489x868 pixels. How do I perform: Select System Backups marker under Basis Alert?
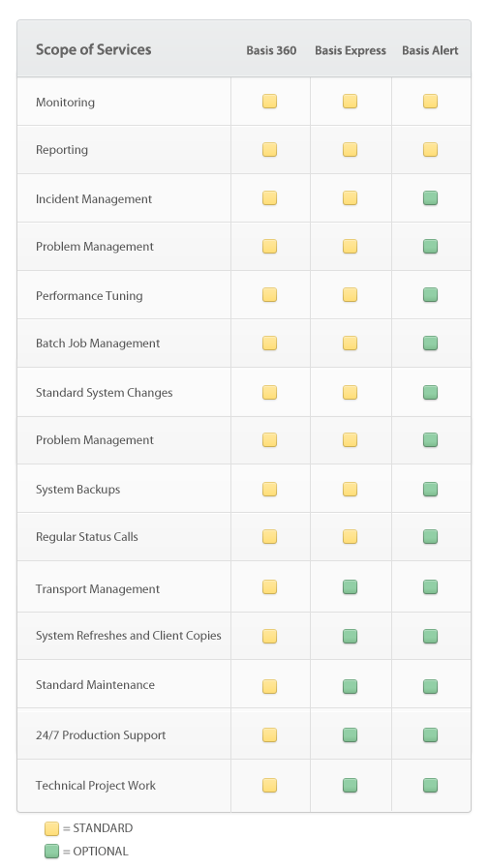click(430, 490)
